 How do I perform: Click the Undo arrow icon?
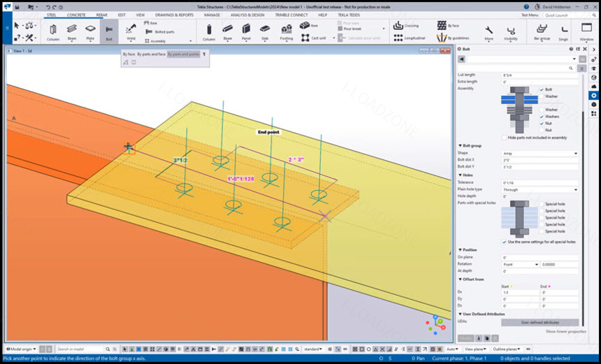[48, 7]
